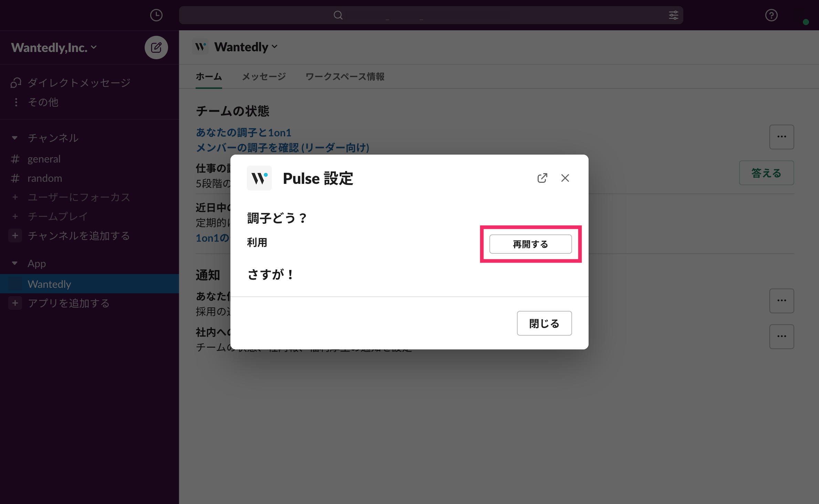Collapse the App section
The width and height of the screenshot is (819, 504).
(x=14, y=263)
